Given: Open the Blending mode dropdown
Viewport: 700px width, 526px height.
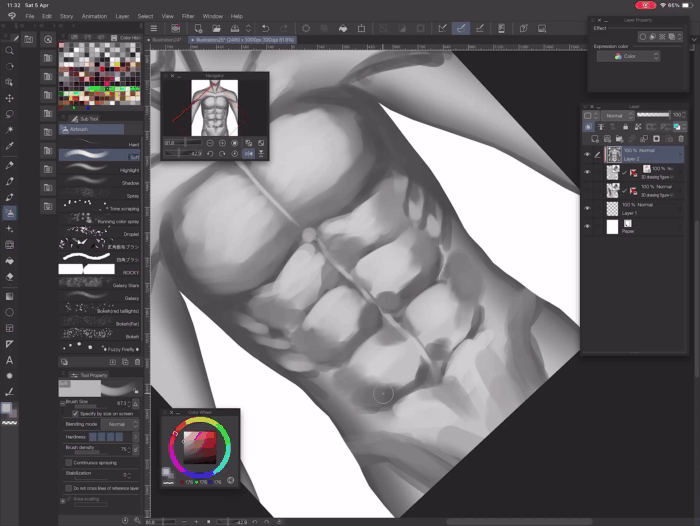Looking at the screenshot, I should click(117, 424).
